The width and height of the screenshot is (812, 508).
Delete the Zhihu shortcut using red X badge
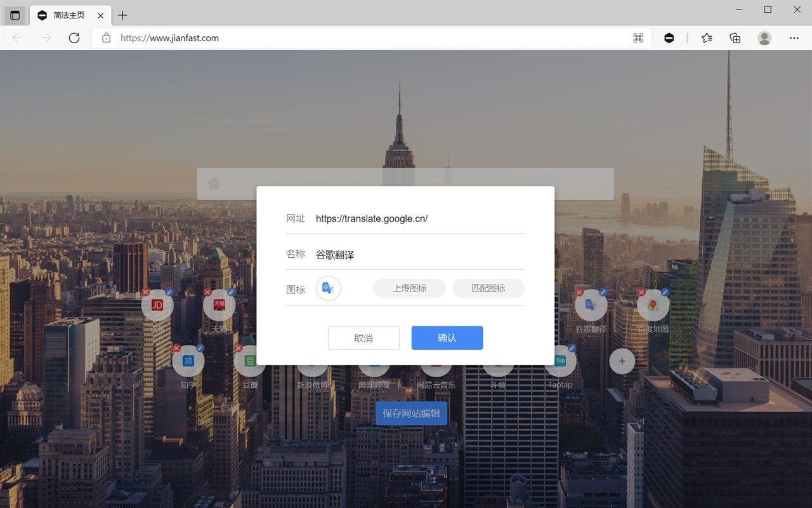pos(176,348)
